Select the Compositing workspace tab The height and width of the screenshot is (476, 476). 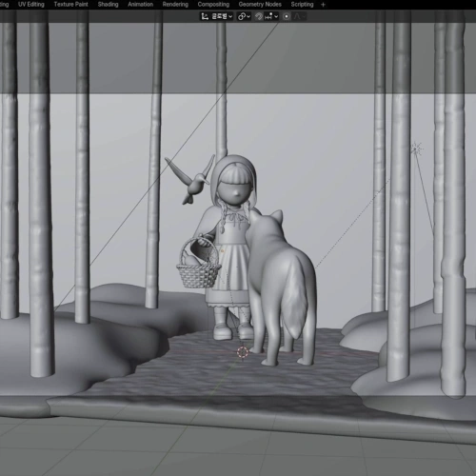pos(213,5)
